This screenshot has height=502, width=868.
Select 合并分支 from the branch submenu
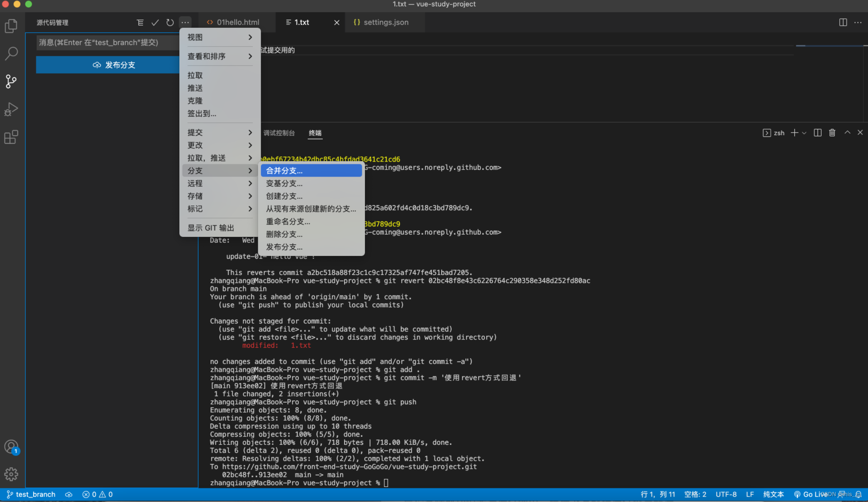tap(311, 171)
